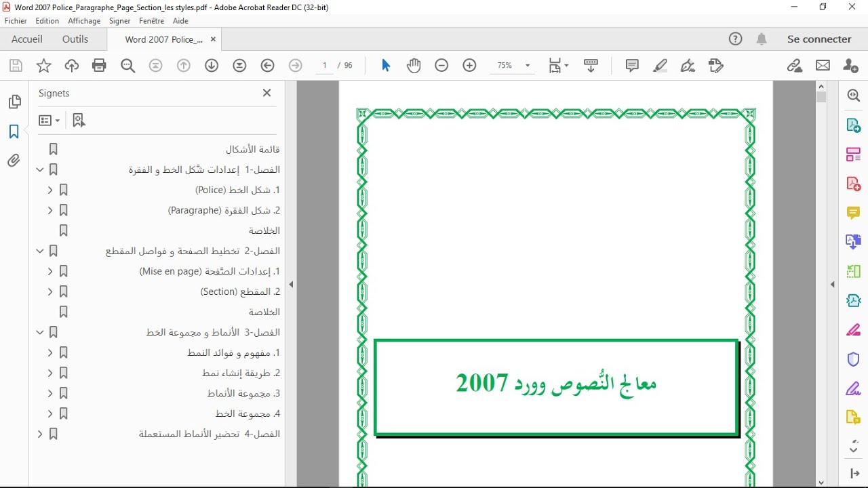The height and width of the screenshot is (488, 868).
Task: Jump to last page icon
Action: (x=239, y=66)
